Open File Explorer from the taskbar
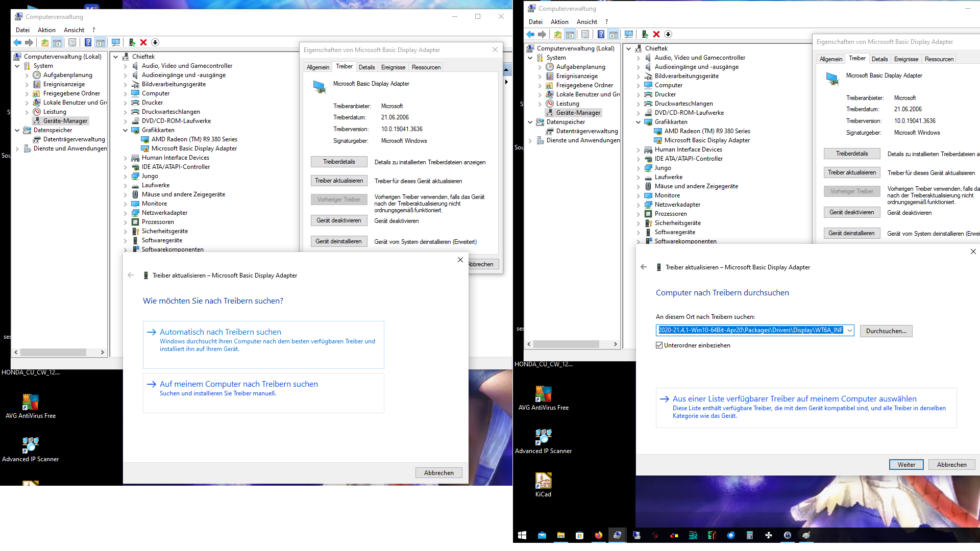980x551 pixels. [560, 535]
